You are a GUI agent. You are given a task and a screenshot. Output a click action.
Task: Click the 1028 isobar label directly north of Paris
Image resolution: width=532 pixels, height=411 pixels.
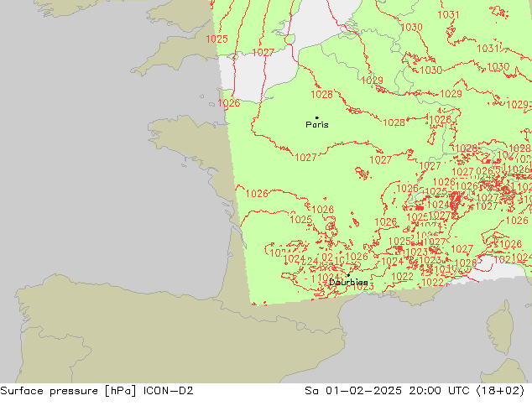point(321,94)
